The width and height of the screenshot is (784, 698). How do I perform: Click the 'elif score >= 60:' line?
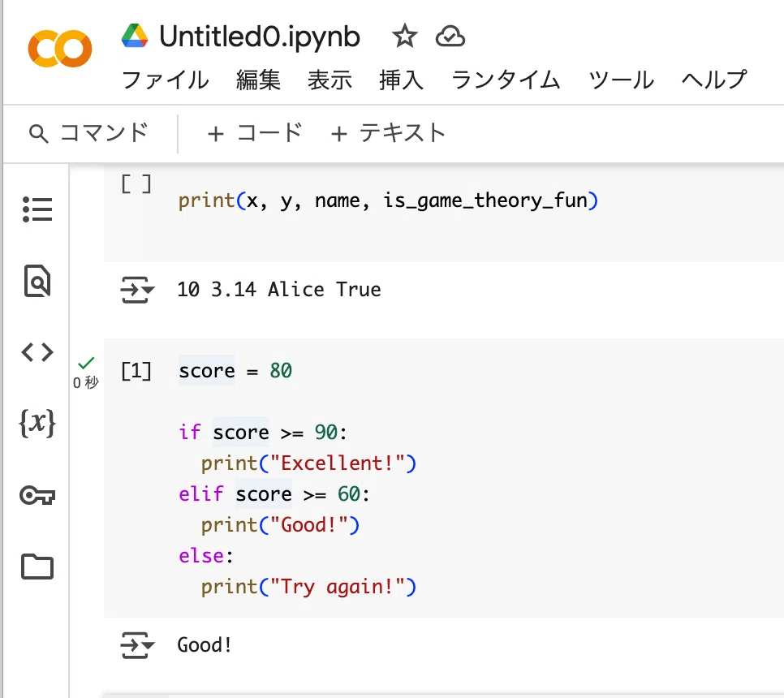pos(274,494)
